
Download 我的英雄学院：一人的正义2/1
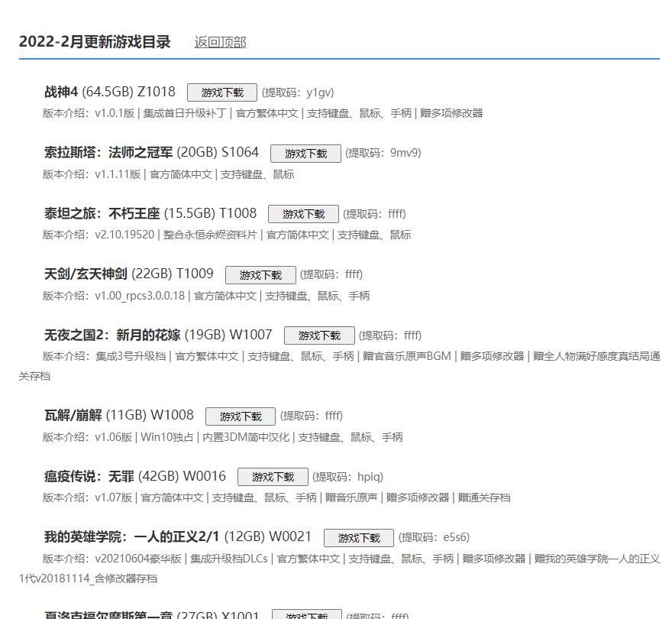pyautogui.click(x=358, y=538)
